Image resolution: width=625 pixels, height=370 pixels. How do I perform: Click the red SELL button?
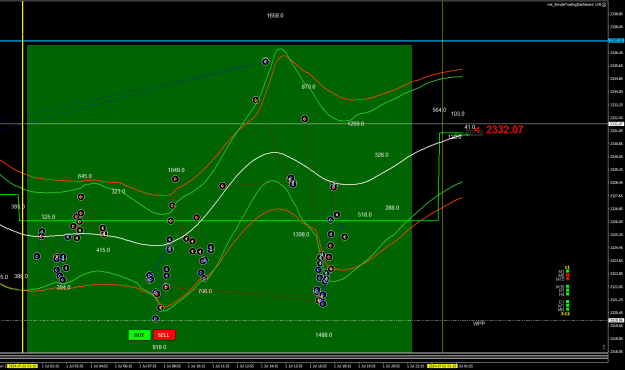(x=164, y=335)
